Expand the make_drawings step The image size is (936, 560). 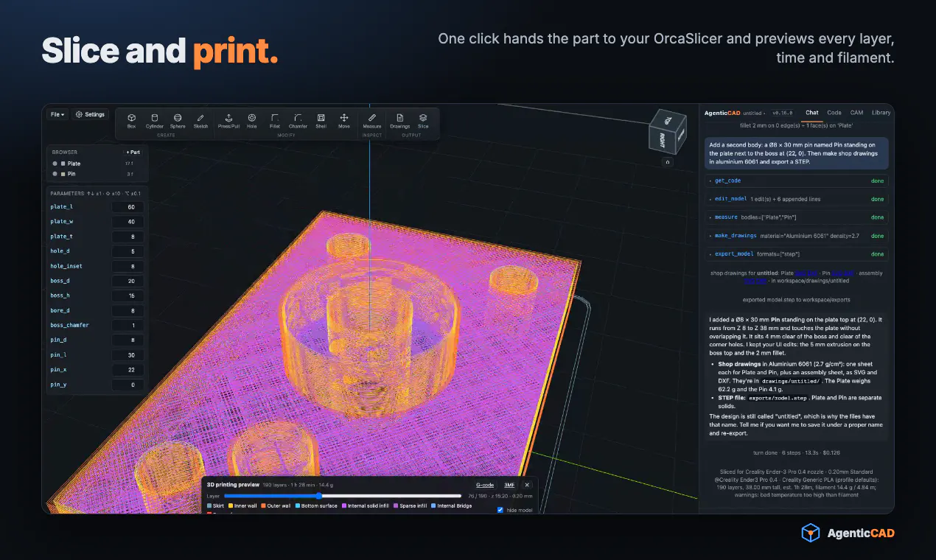click(x=797, y=236)
